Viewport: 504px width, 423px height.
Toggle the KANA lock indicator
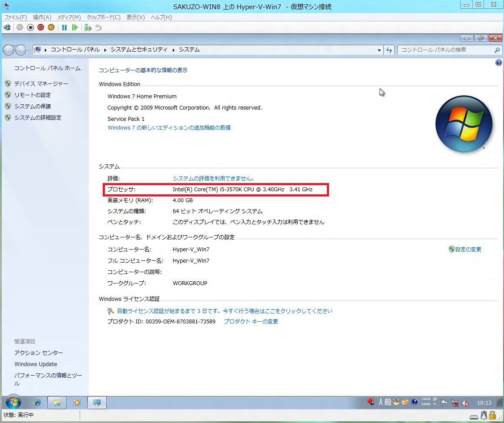[x=426, y=404]
